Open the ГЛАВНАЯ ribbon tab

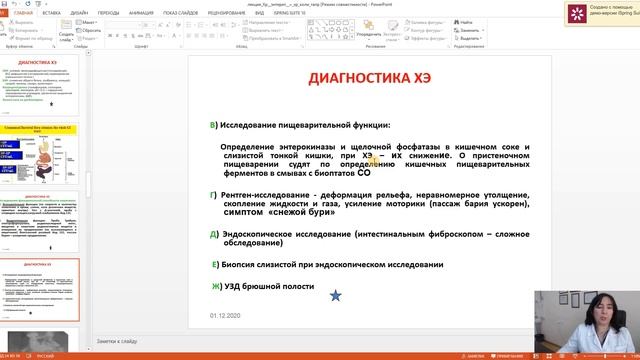tap(23, 13)
